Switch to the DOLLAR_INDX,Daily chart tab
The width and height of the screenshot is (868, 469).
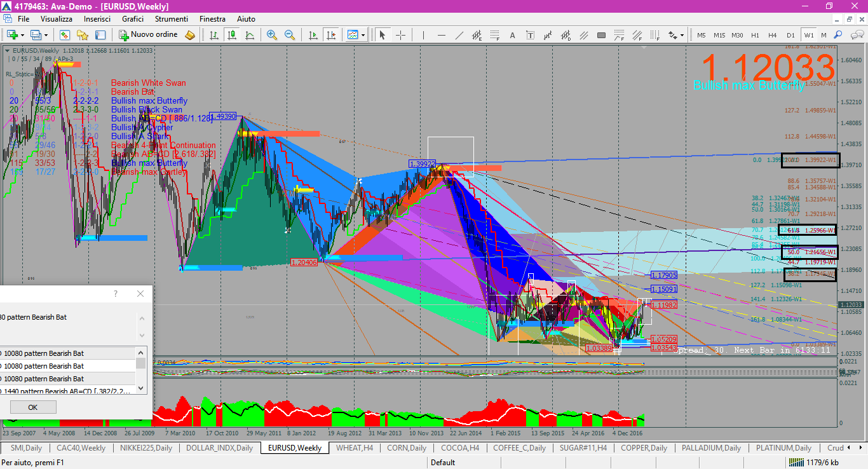coord(219,448)
